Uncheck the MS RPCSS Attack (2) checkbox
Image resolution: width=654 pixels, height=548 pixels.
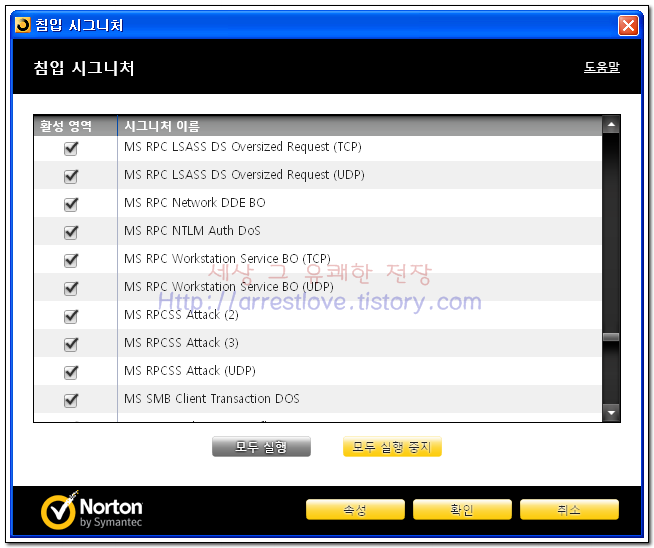click(x=71, y=316)
